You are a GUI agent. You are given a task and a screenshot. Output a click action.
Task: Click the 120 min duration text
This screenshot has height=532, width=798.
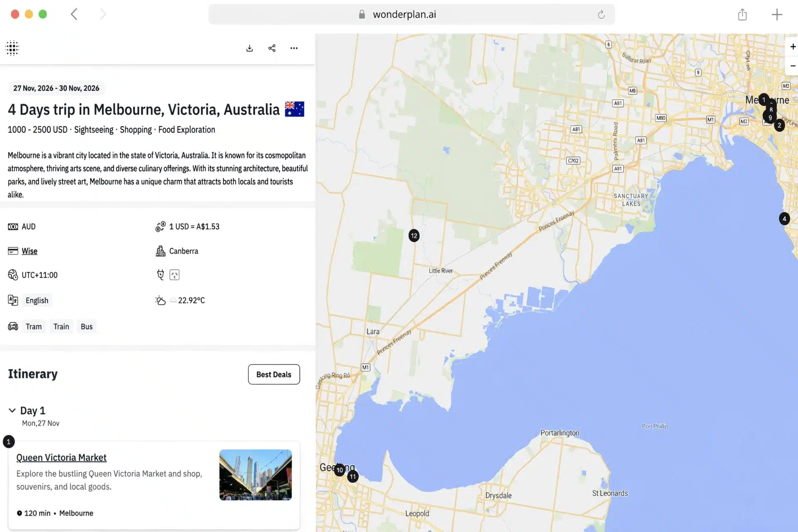click(x=37, y=513)
